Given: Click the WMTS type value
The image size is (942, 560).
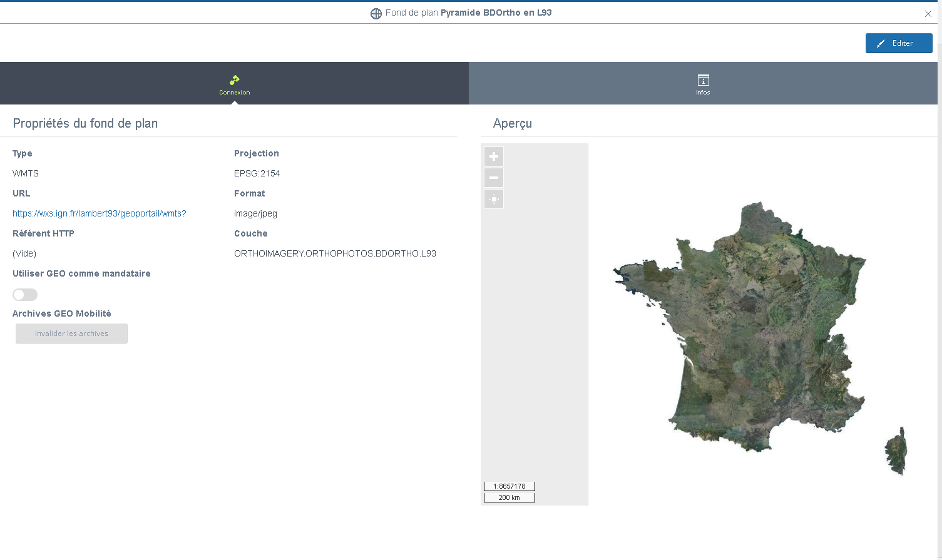Looking at the screenshot, I should pos(26,173).
